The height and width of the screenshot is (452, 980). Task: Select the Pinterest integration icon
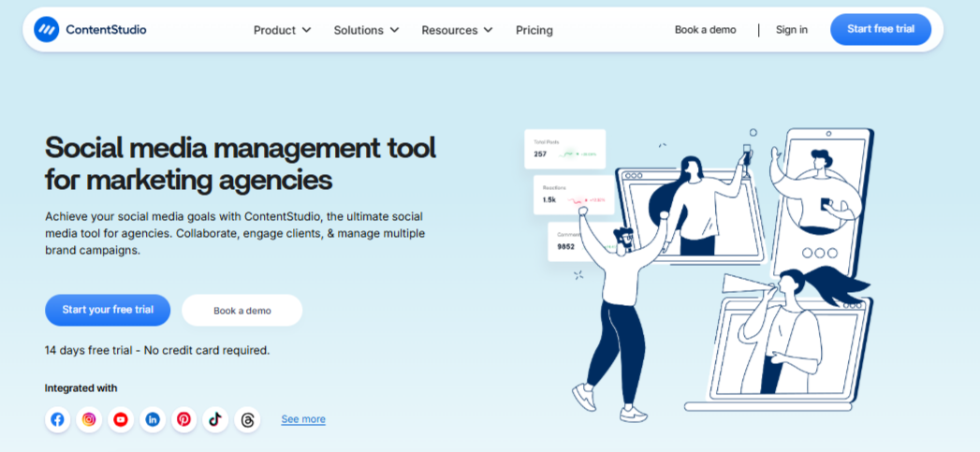184,419
